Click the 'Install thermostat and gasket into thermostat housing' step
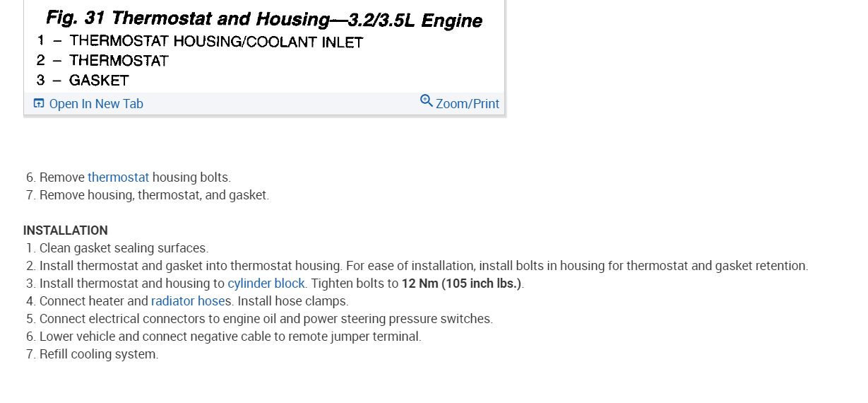868x403 pixels. coord(191,266)
